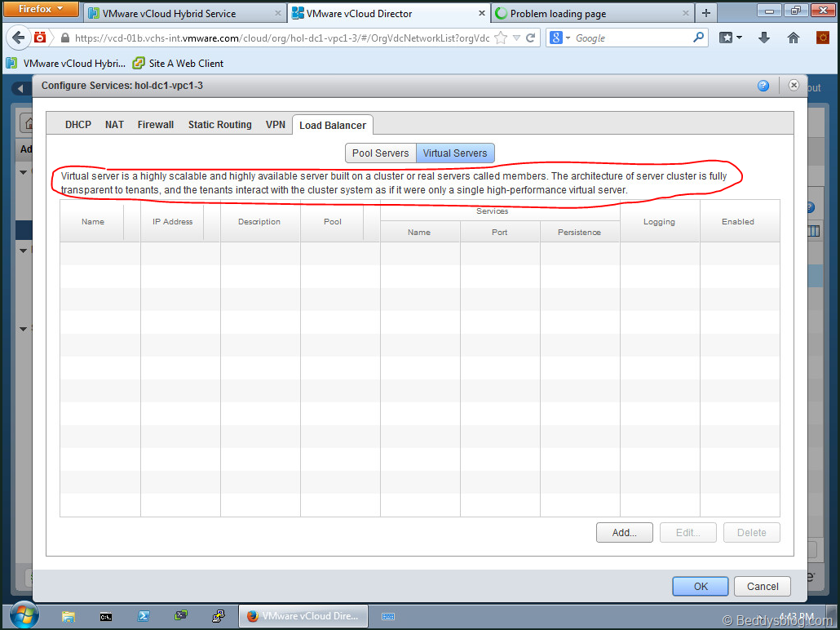Click the browser back arrow button

18,38
